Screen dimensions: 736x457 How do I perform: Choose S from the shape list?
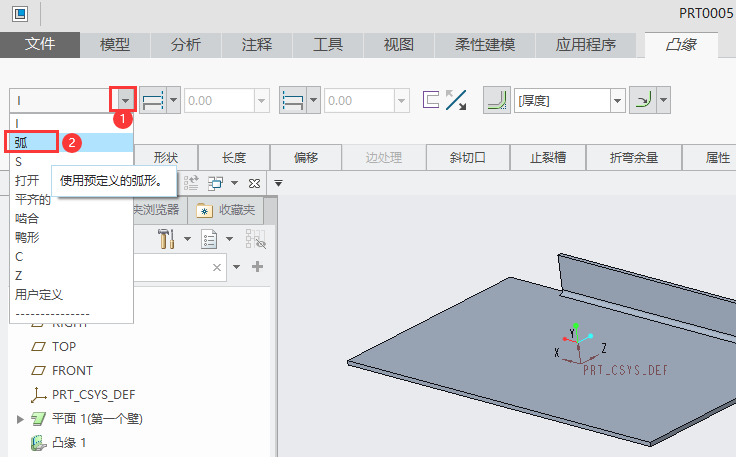click(71, 162)
